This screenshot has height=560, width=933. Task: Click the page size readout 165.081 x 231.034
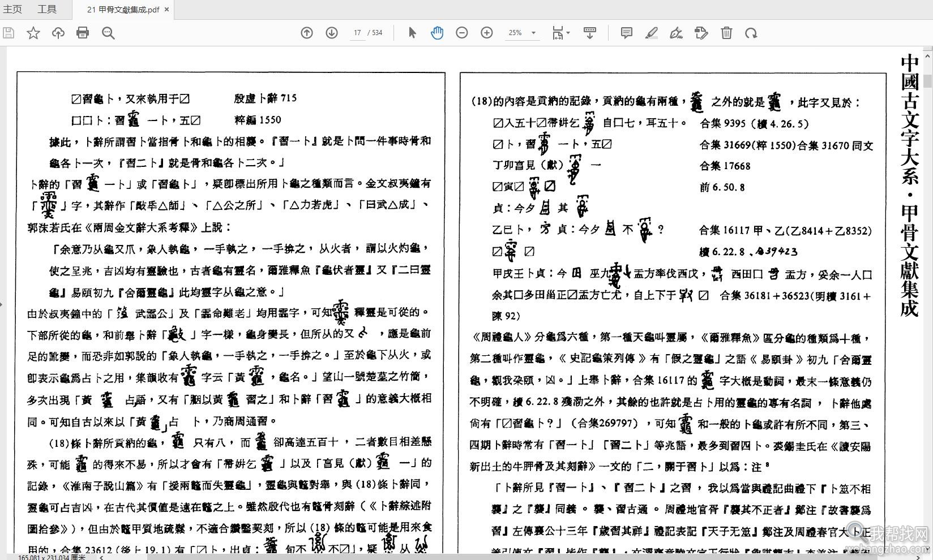(51, 557)
